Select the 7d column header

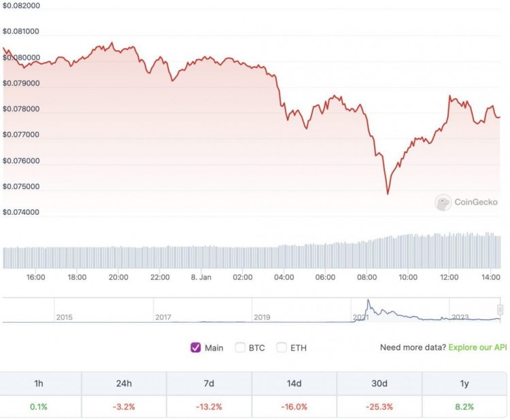click(x=209, y=384)
